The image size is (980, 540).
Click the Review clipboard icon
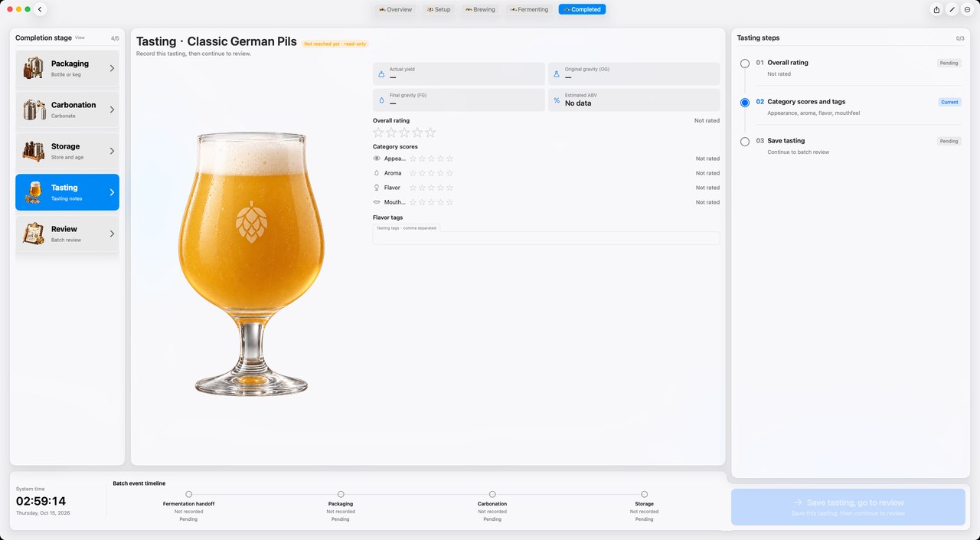[x=33, y=234]
